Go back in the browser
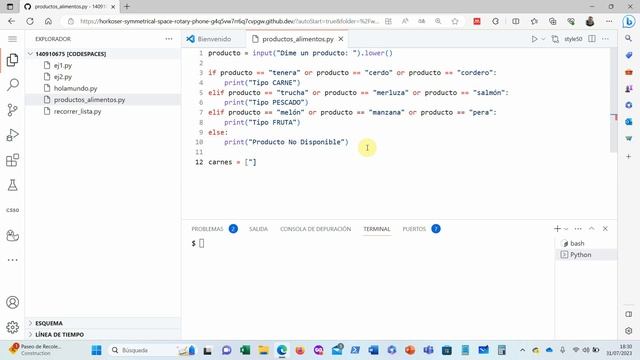 [x=11, y=21]
